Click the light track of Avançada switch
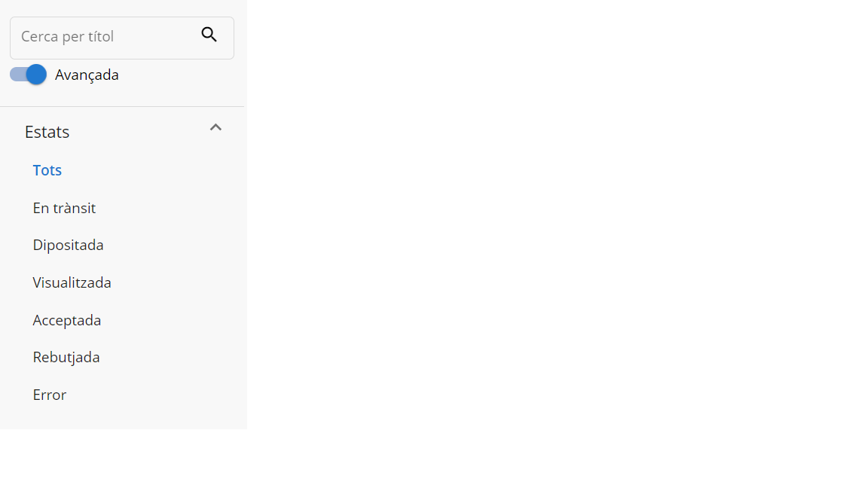Image resolution: width=868 pixels, height=488 pixels. 18,74
